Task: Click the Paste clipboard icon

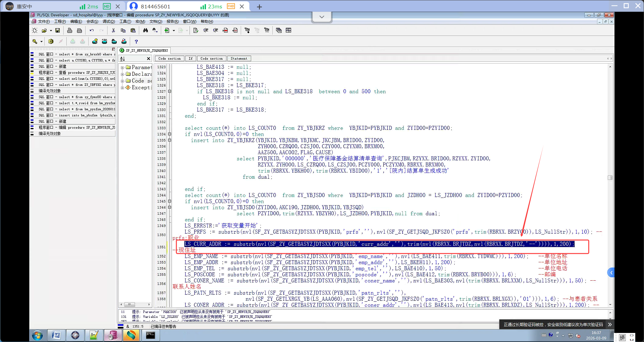Action: 133,31
